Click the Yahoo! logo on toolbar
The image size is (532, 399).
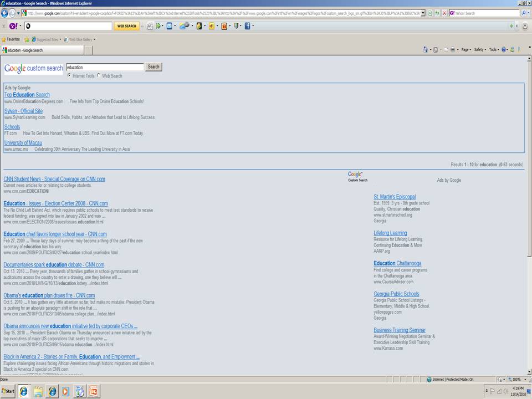click(x=13, y=26)
